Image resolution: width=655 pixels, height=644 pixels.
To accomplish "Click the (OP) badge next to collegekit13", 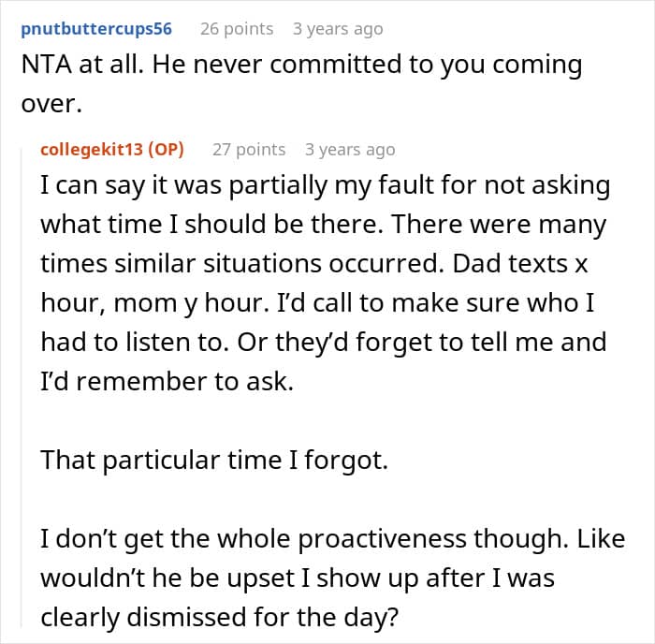I will pos(167,150).
